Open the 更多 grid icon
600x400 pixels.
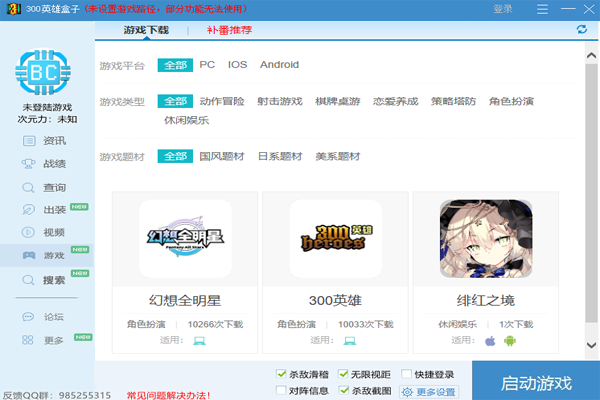pos(28,340)
